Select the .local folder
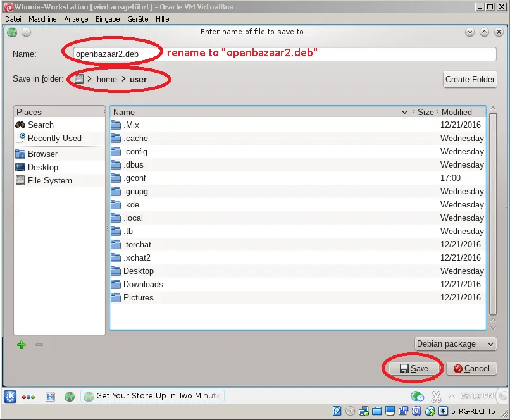510x420 pixels. tap(298, 218)
